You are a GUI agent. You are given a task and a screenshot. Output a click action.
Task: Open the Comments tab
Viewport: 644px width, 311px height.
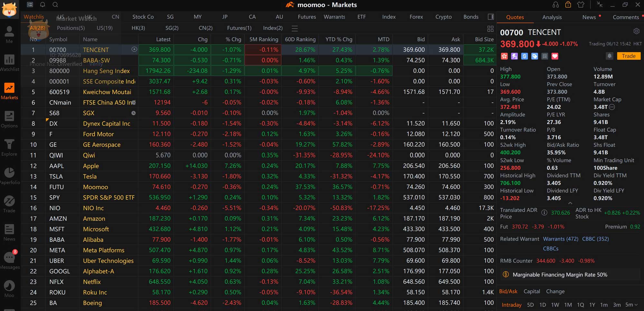coord(626,17)
